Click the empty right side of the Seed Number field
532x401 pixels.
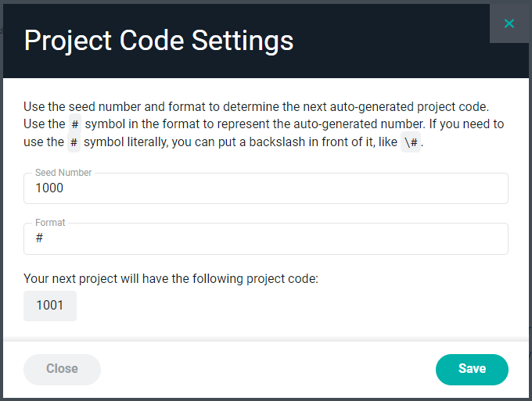point(373,188)
